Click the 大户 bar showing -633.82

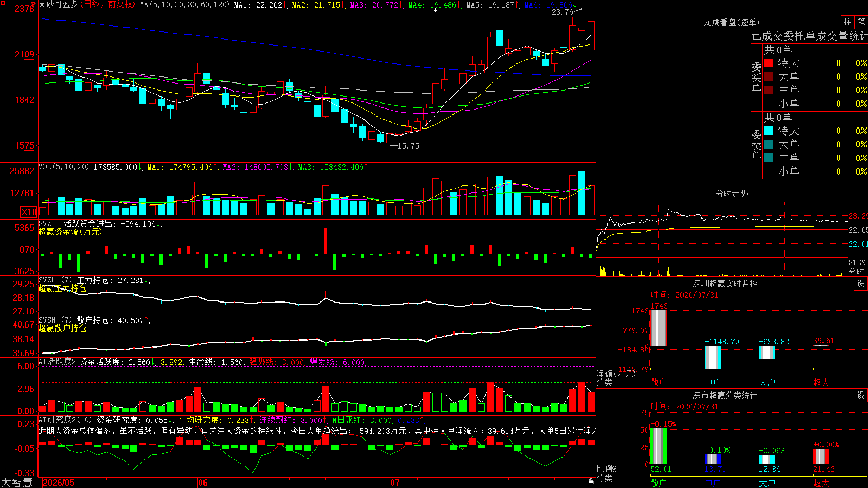[767, 352]
